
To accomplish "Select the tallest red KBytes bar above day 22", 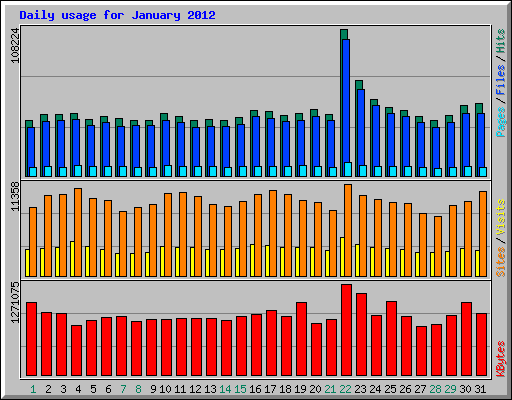I will pyautogui.click(x=346, y=330).
